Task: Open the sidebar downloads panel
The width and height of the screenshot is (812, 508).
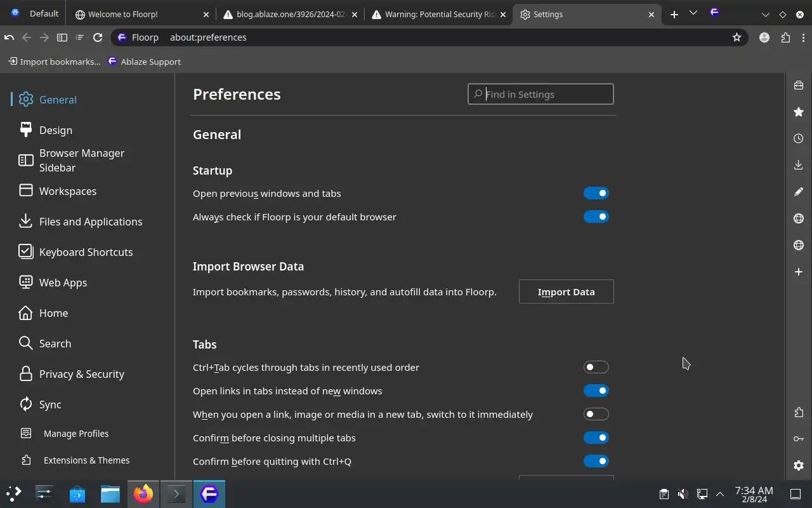Action: click(x=799, y=165)
